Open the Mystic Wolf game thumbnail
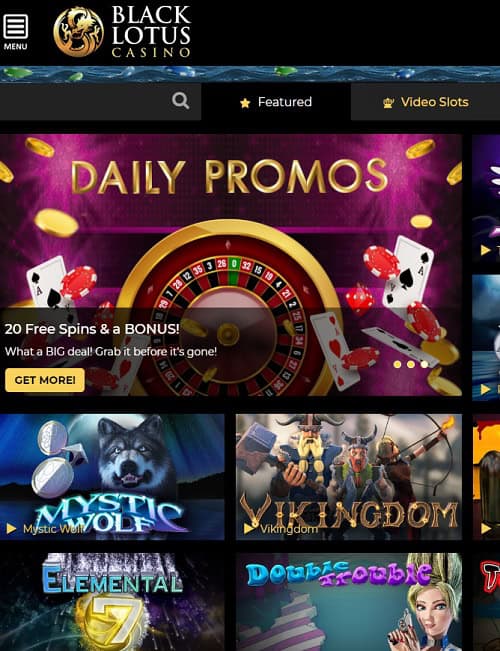This screenshot has height=651, width=500. tap(112, 477)
